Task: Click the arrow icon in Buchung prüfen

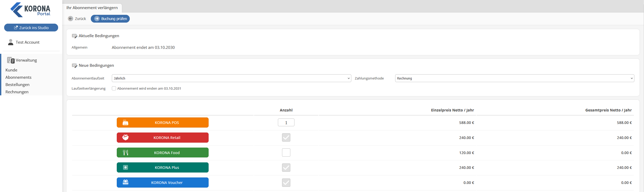Action: [97, 19]
